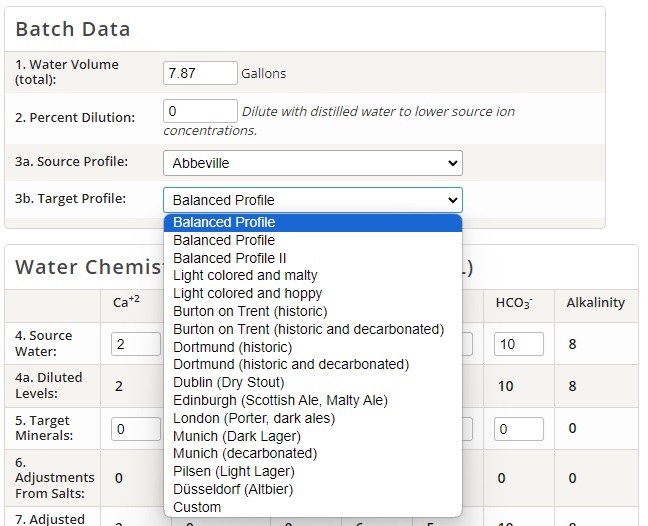Choose Pilsen (Light Lager) profile
648x526 pixels.
(233, 471)
